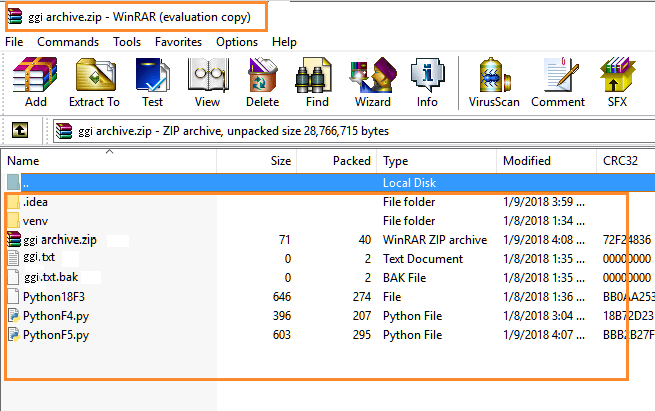Click the Add archive toolbar icon

click(35, 82)
